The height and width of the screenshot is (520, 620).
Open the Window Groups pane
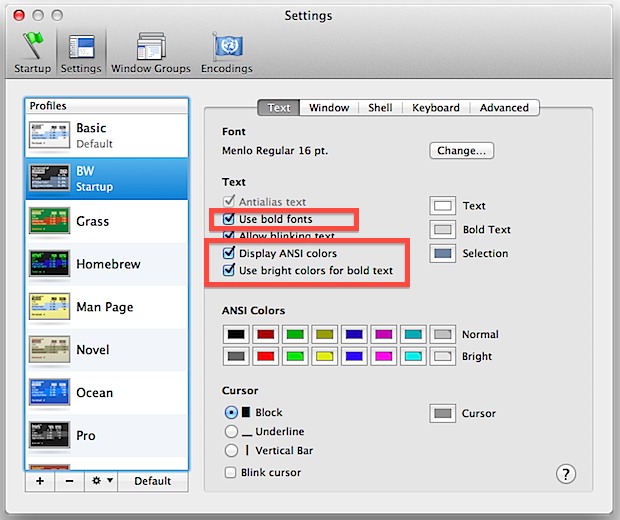click(151, 53)
